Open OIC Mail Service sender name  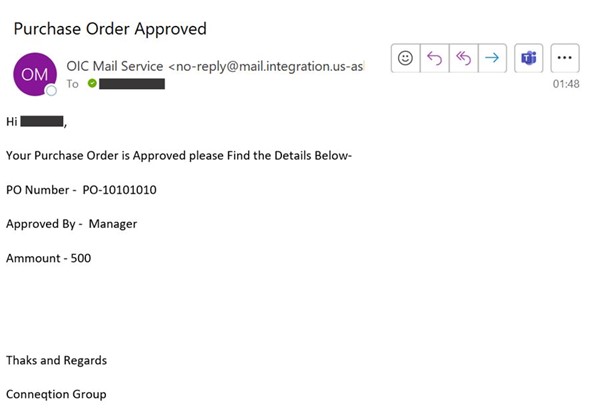pyautogui.click(x=115, y=66)
